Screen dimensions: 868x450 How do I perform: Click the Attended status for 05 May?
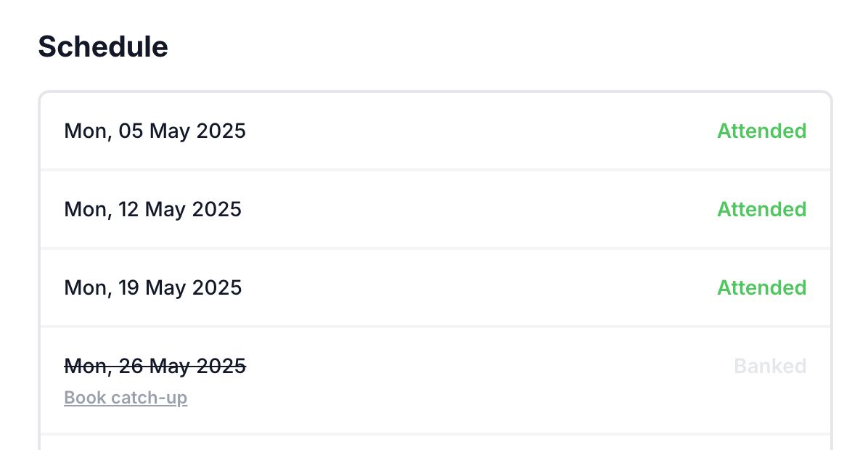(761, 131)
